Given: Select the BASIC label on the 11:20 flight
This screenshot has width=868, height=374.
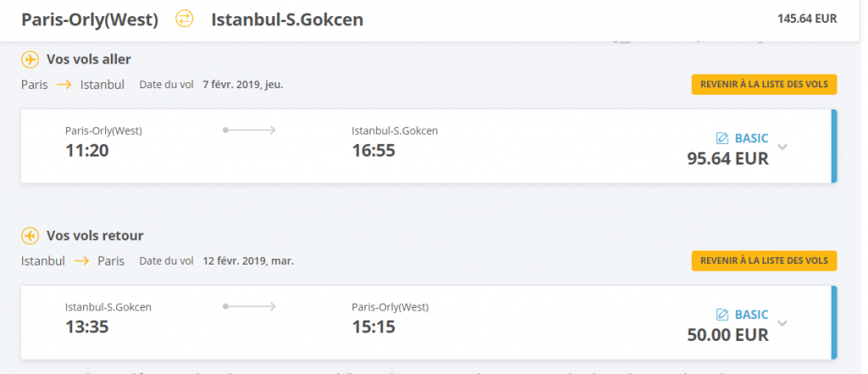Looking at the screenshot, I should pos(751,138).
